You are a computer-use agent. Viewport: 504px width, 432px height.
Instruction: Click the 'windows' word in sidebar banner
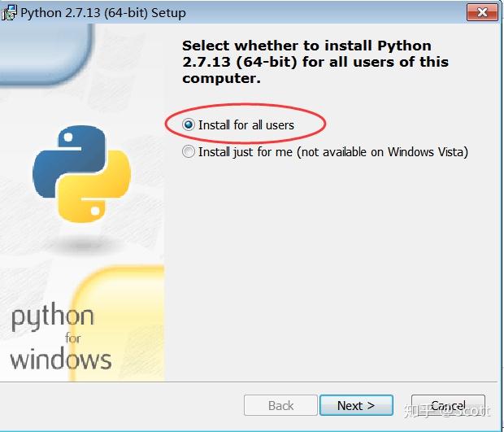61,358
